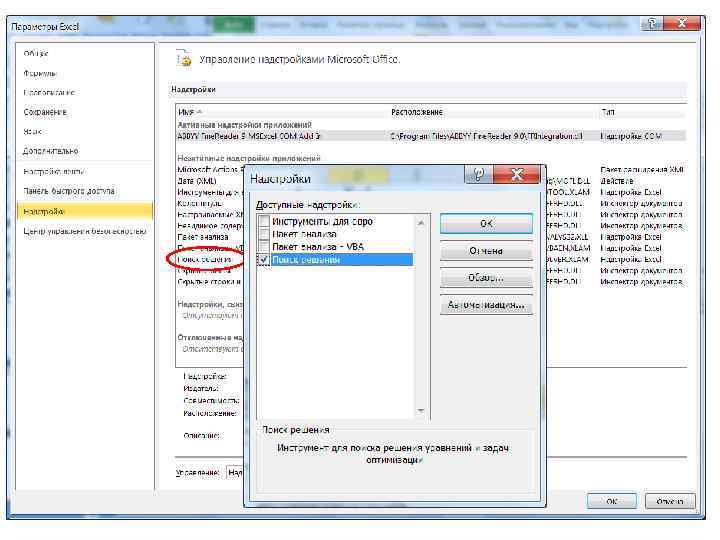The image size is (720, 540).
Task: Select the ABBYY FineReader COM Add-In row
Action: tap(432, 136)
